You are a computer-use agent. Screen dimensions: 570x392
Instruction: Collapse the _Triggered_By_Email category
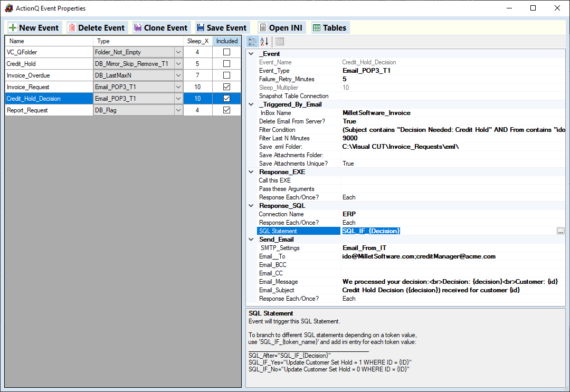(x=251, y=104)
